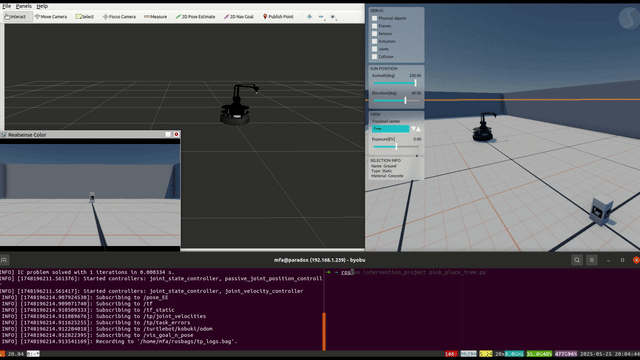Click the Realsense Color camera image

click(x=90, y=195)
